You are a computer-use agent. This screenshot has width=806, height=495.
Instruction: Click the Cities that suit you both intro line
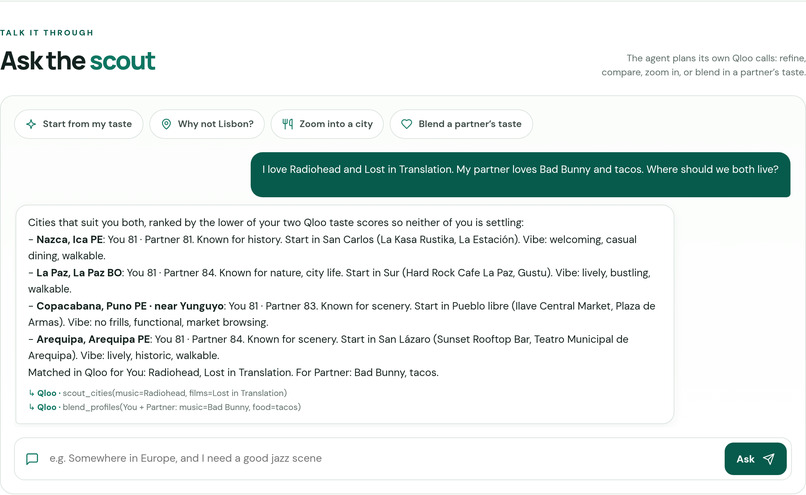(x=276, y=223)
